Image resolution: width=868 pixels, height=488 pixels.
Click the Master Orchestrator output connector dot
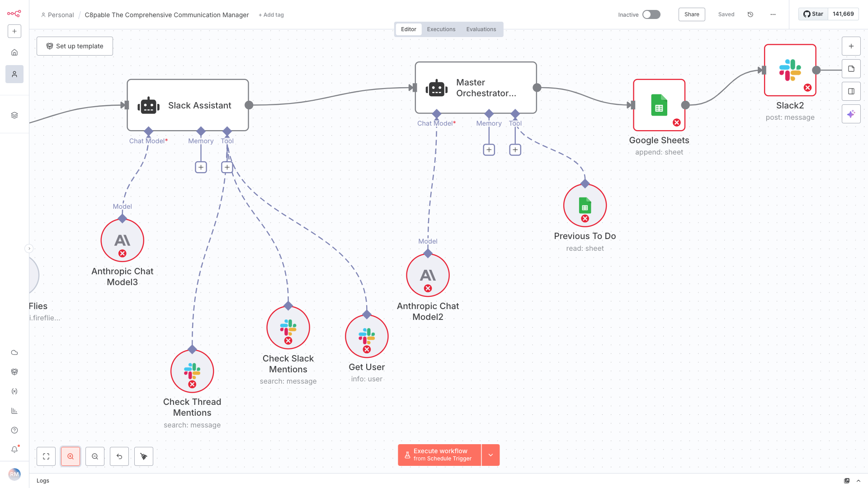click(537, 88)
